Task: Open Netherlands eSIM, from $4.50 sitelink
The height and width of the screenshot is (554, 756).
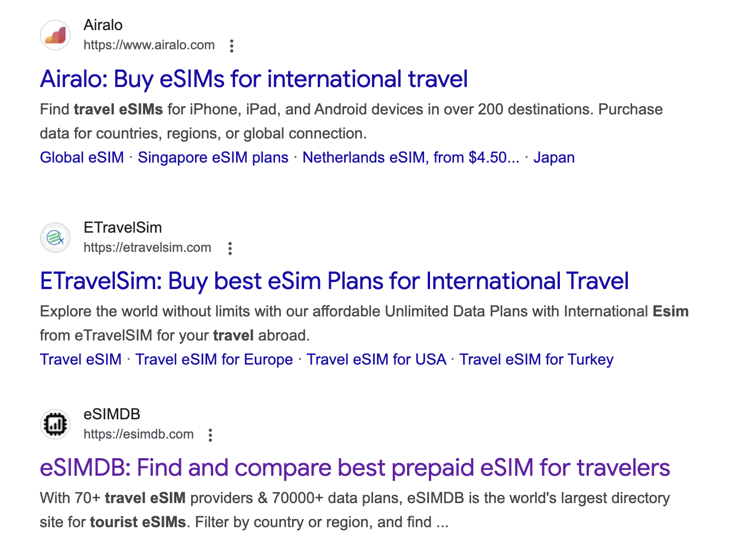Action: tap(411, 158)
